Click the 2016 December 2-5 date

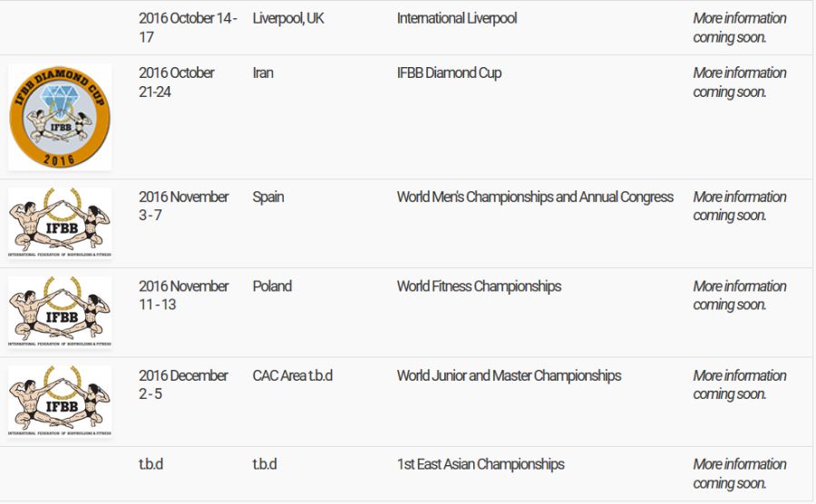(x=183, y=384)
